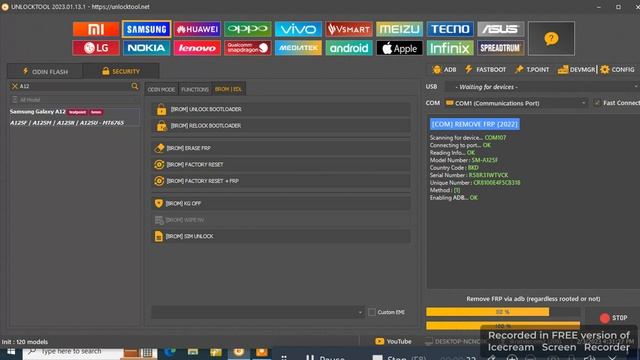Toggle the Fast Connect checkbox
The width and height of the screenshot is (640, 360).
point(597,103)
